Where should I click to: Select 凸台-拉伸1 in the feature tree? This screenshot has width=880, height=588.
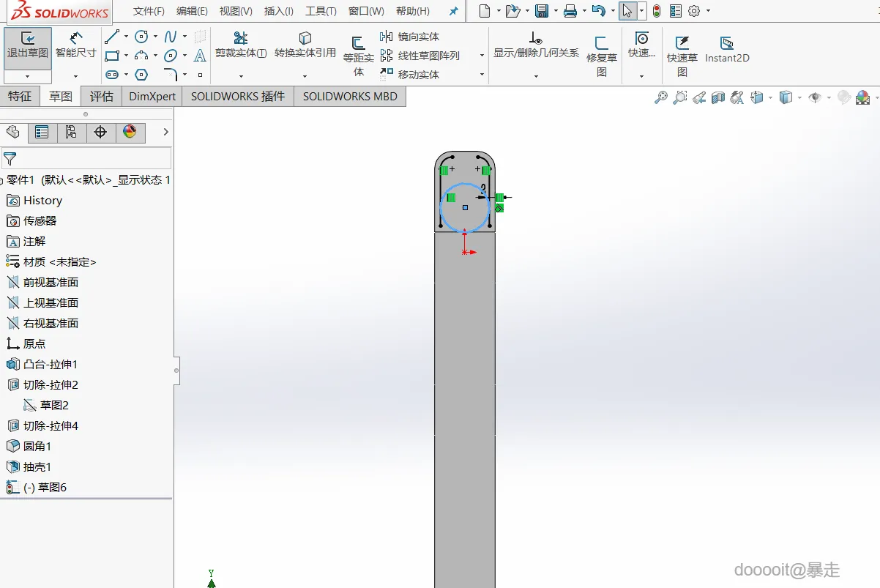(x=50, y=364)
